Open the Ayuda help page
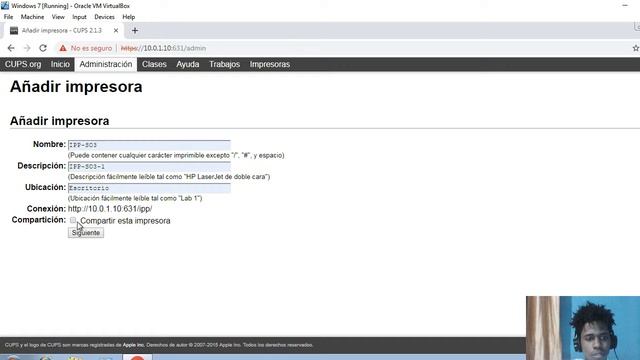640x360 pixels. [x=188, y=64]
